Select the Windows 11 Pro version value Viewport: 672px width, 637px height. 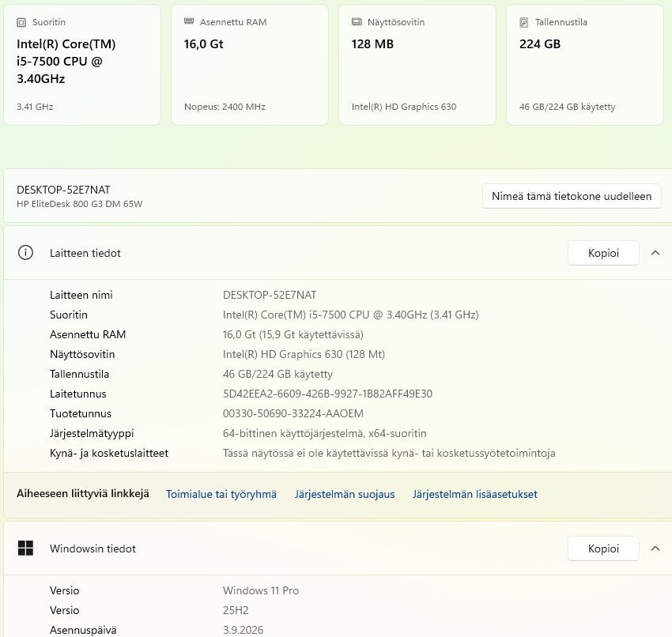[261, 590]
